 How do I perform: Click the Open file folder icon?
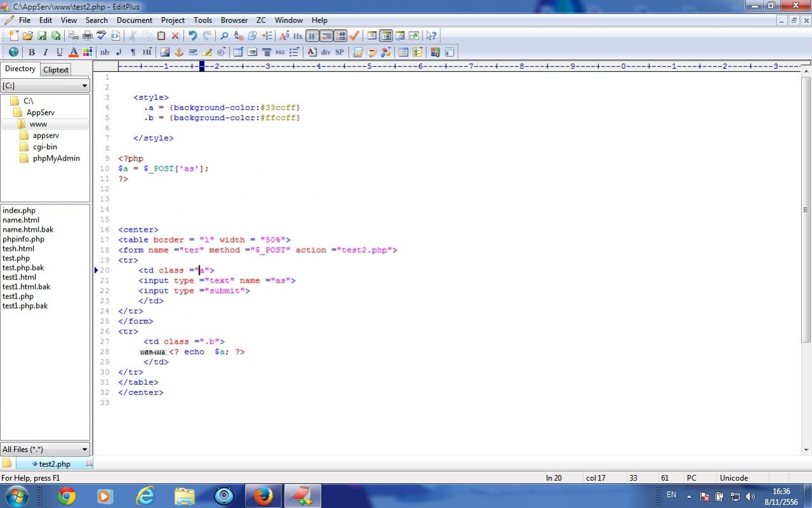tap(27, 36)
